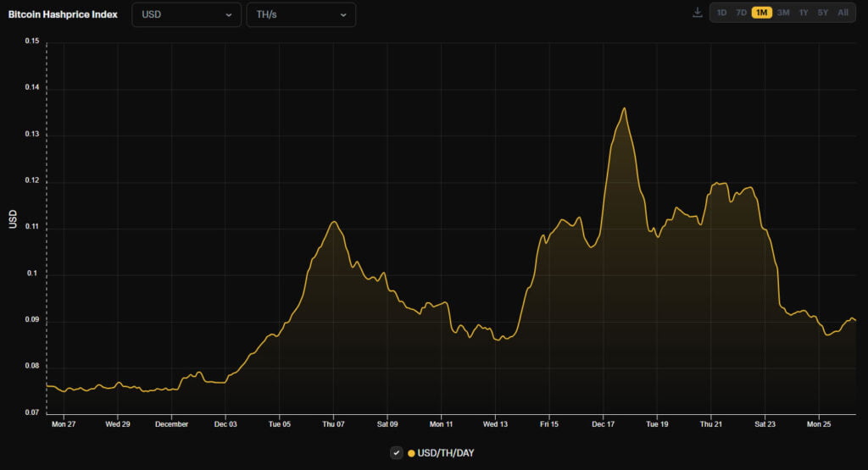The height and width of the screenshot is (470, 868).
Task: Click the USD/TH/DAY legend label
Action: [446, 453]
